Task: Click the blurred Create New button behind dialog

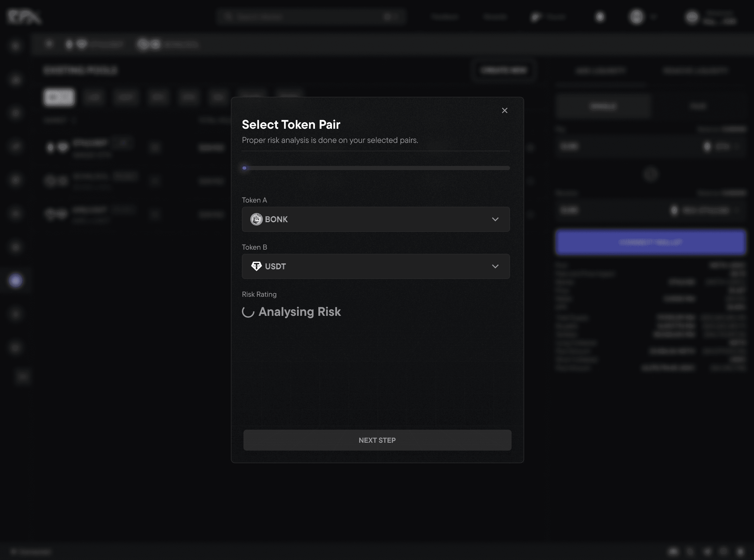Action: [x=503, y=70]
